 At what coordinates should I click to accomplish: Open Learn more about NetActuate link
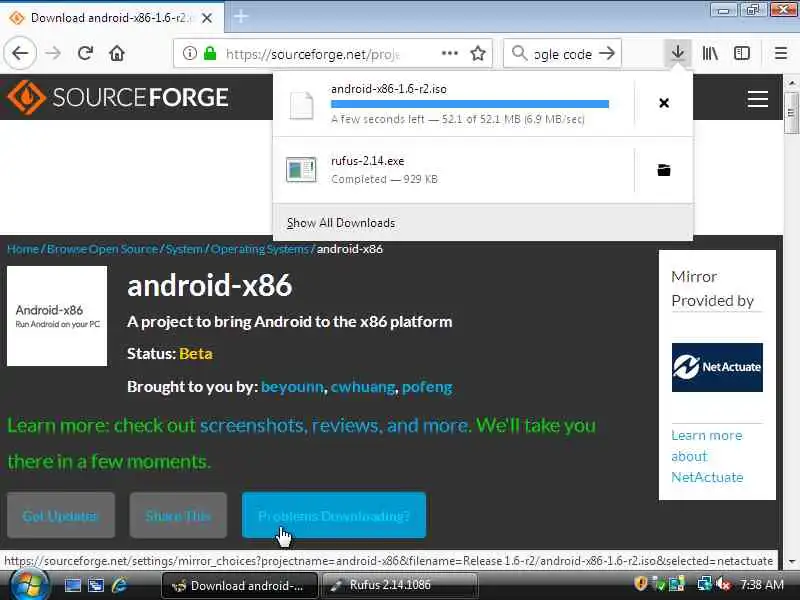(x=707, y=456)
